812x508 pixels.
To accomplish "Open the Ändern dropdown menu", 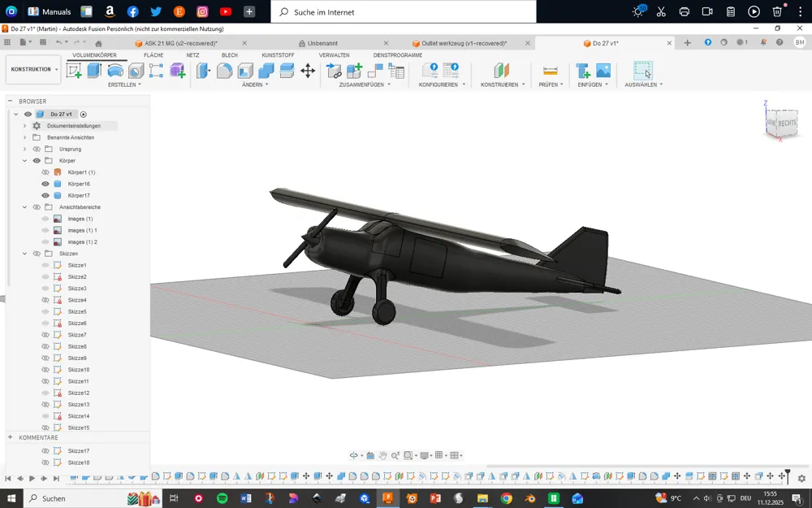I will click(x=255, y=85).
